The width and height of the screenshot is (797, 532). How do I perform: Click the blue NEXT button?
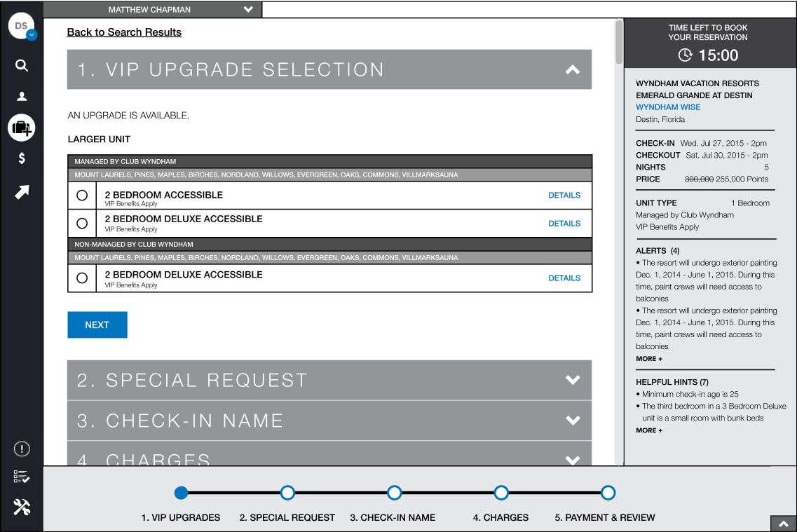coord(97,325)
